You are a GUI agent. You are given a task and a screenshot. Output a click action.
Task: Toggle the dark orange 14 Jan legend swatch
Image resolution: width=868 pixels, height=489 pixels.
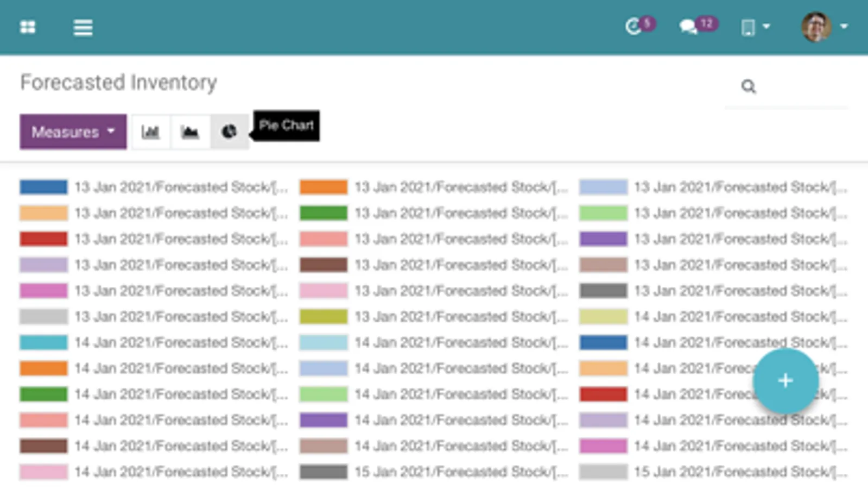coord(43,368)
